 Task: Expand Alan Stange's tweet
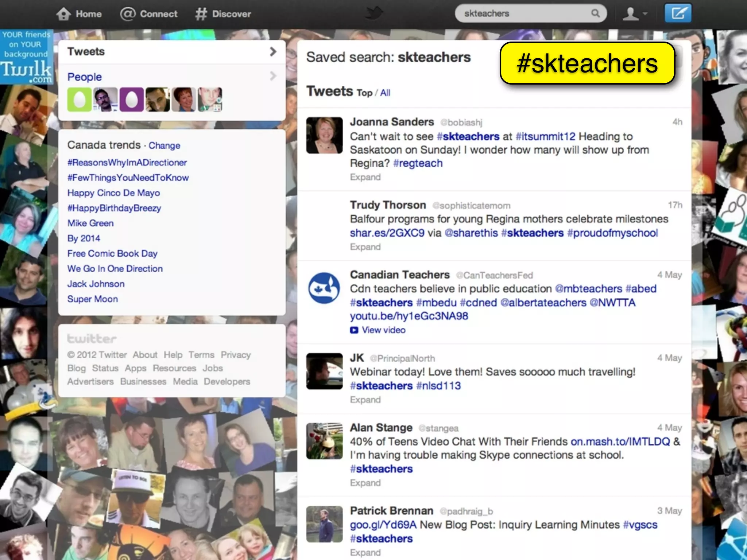[x=365, y=483]
